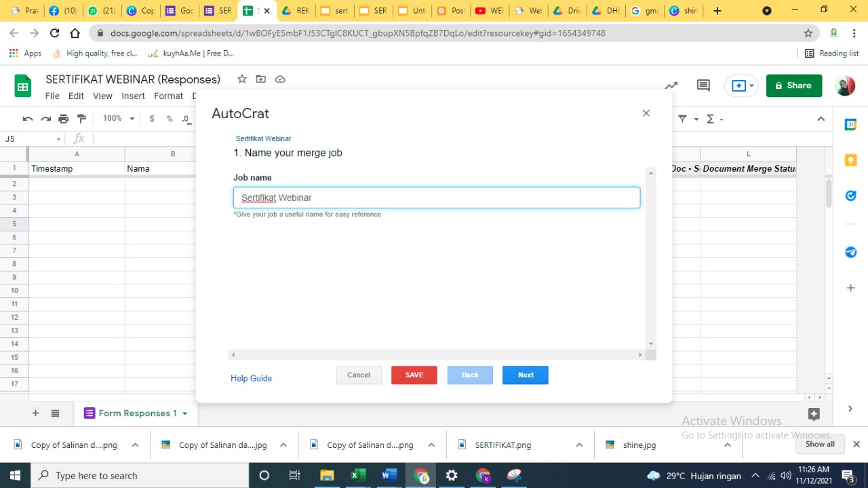The height and width of the screenshot is (488, 868).
Task: Format as percent icon
Action: click(x=170, y=119)
